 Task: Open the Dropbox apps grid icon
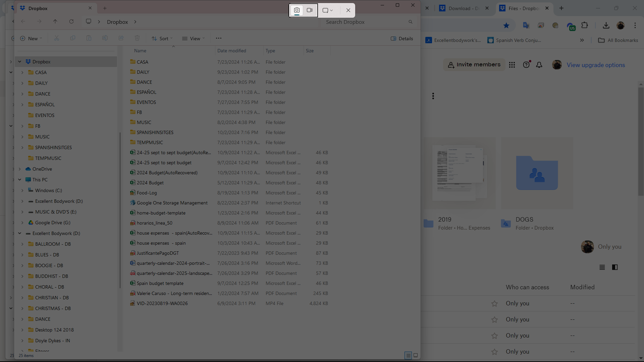point(512,65)
